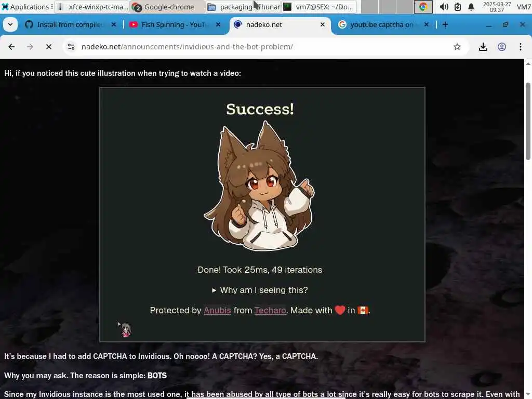Click the YouTube favicon on Fish Spinning tab
The image size is (532, 399).
click(134, 24)
